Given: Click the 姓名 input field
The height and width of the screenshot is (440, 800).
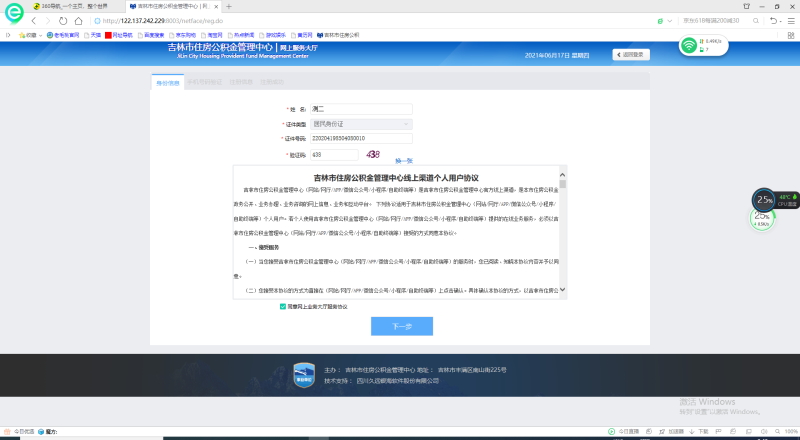Looking at the screenshot, I should (x=361, y=108).
